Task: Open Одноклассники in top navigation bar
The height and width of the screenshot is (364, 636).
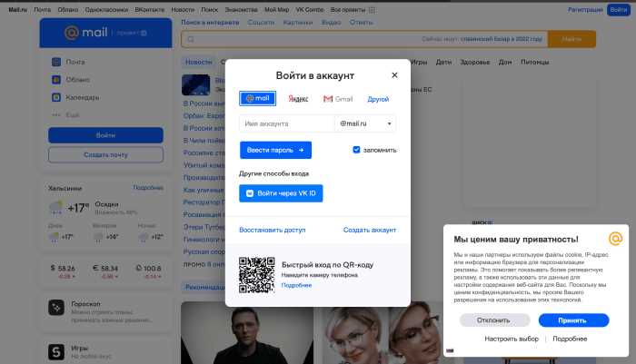Action: (x=106, y=9)
